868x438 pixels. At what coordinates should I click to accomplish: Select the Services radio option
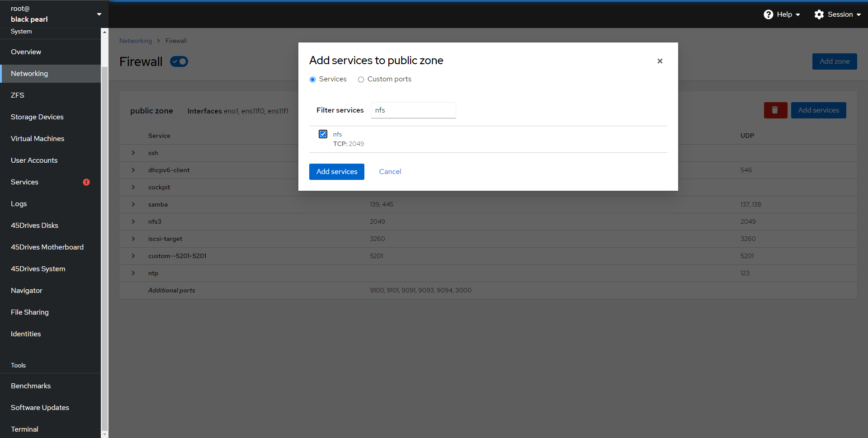312,80
